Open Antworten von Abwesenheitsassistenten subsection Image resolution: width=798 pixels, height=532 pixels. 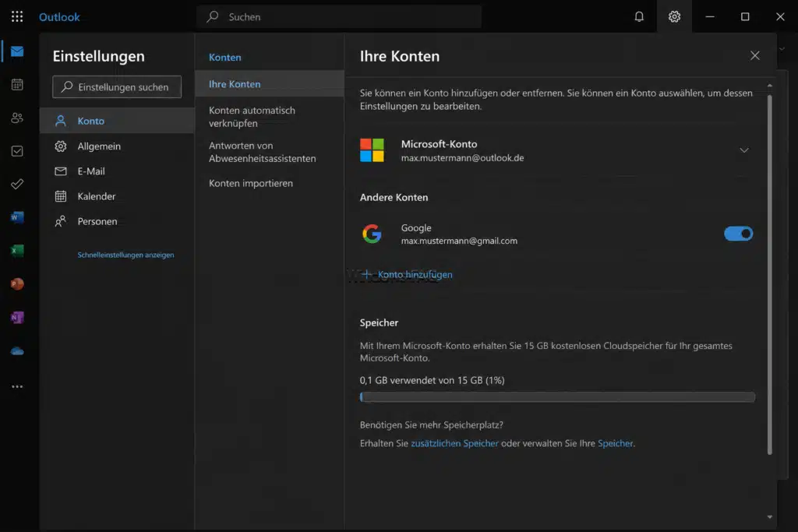tap(270, 152)
